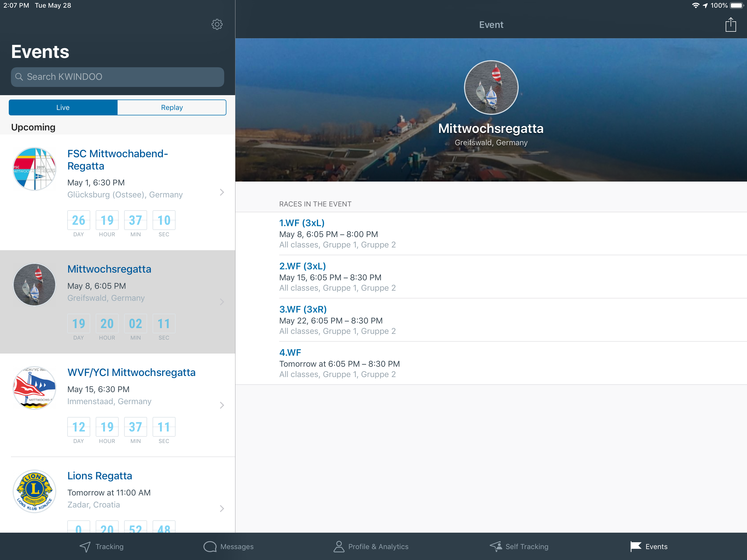Image resolution: width=747 pixels, height=560 pixels.
Task: Expand WVF/YCI Mittwochsregatta chevron
Action: 222,405
